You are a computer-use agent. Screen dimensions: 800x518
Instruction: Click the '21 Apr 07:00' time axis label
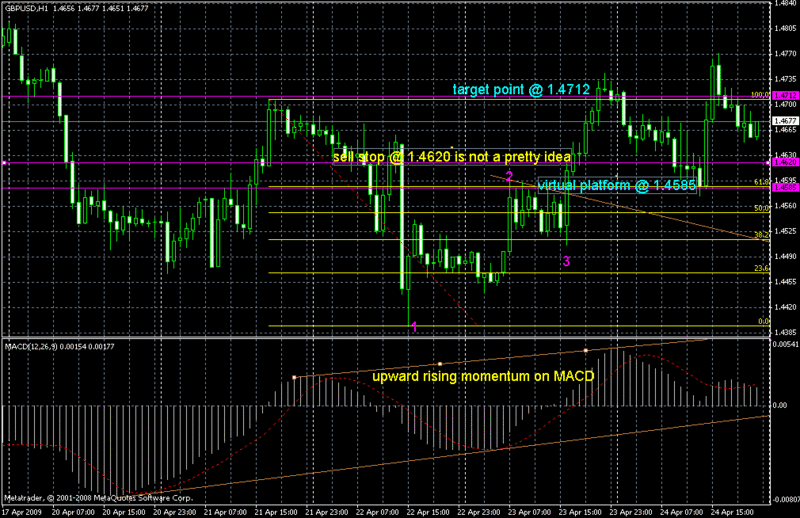tap(225, 512)
